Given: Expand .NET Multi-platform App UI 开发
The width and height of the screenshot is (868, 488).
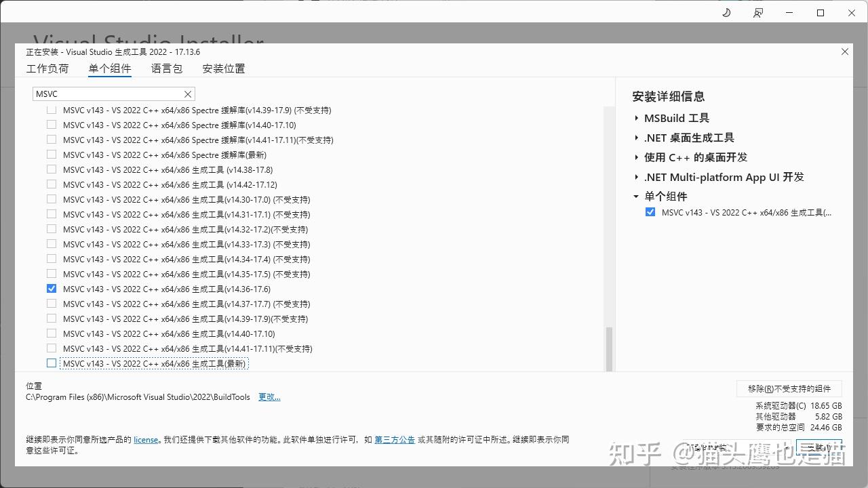Looking at the screenshot, I should click(636, 177).
